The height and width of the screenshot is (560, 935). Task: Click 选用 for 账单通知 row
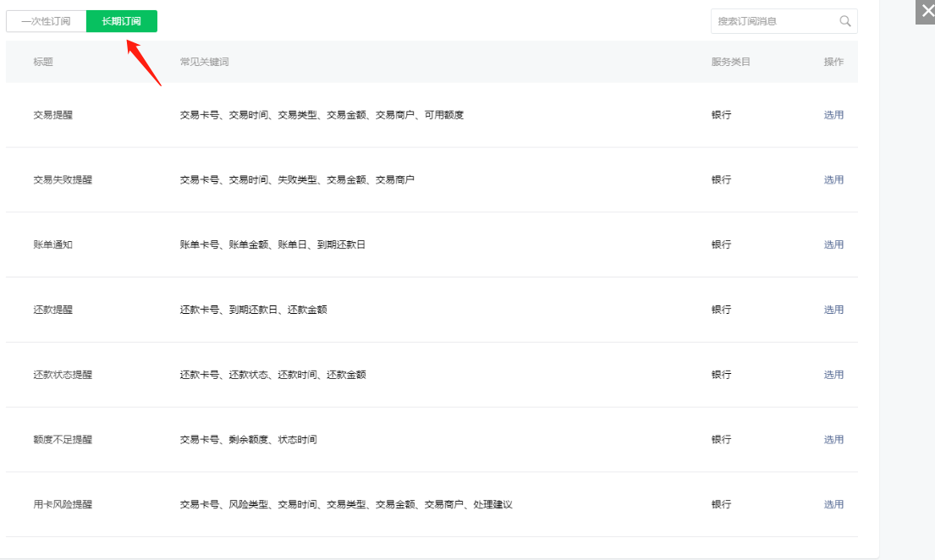pos(833,244)
